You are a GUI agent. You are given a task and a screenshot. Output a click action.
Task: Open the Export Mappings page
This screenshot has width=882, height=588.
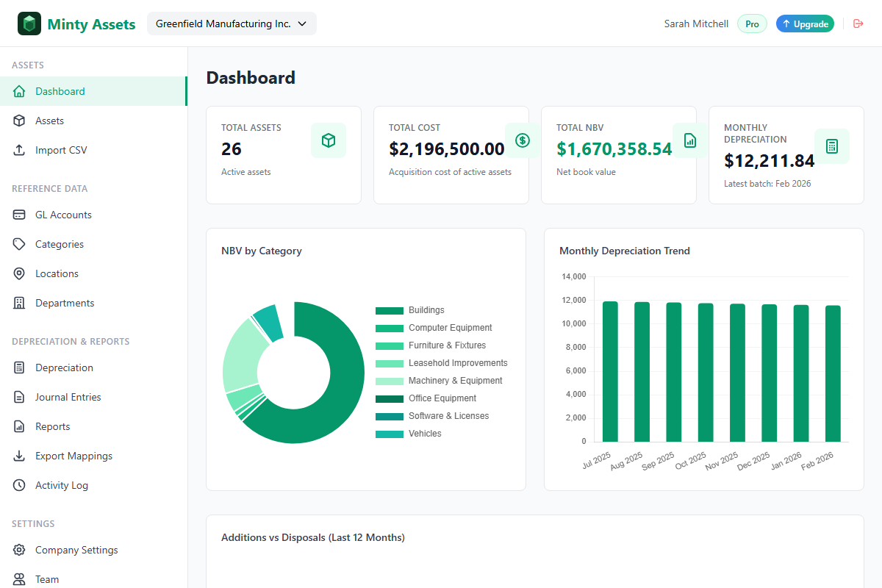[93, 456]
